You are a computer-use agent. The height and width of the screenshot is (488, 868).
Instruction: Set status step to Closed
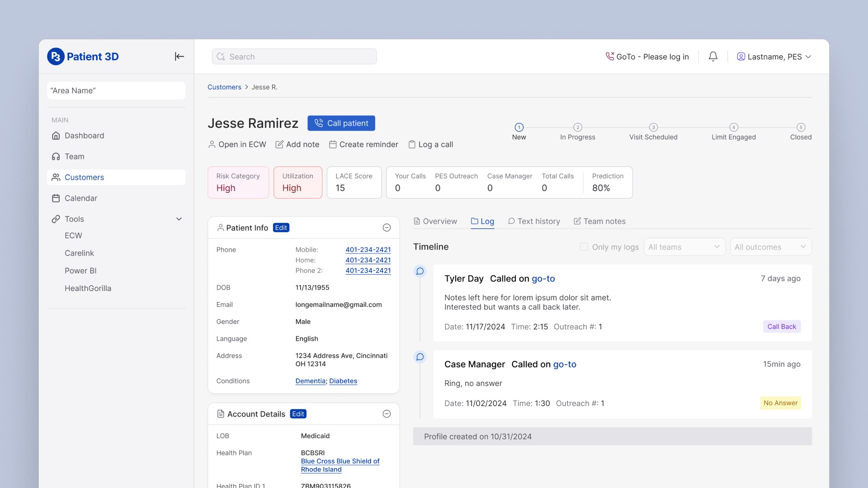tap(801, 131)
